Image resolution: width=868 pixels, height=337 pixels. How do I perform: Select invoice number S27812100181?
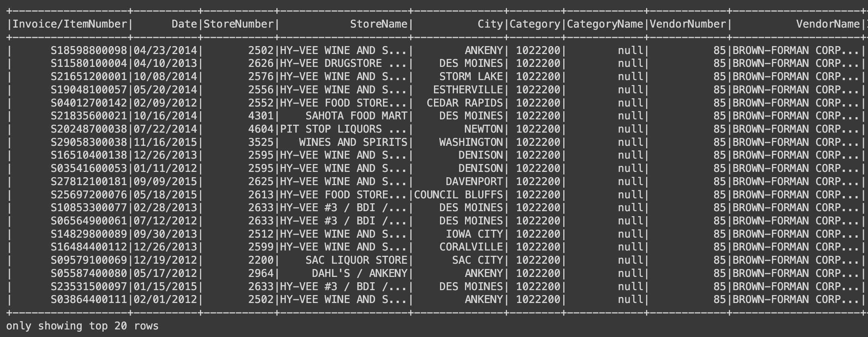tap(89, 182)
